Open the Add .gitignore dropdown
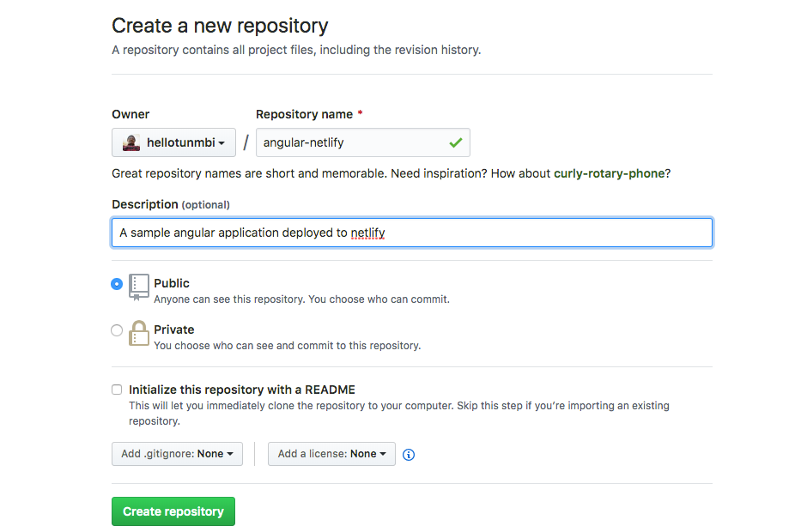This screenshot has height=532, width=789. point(177,454)
